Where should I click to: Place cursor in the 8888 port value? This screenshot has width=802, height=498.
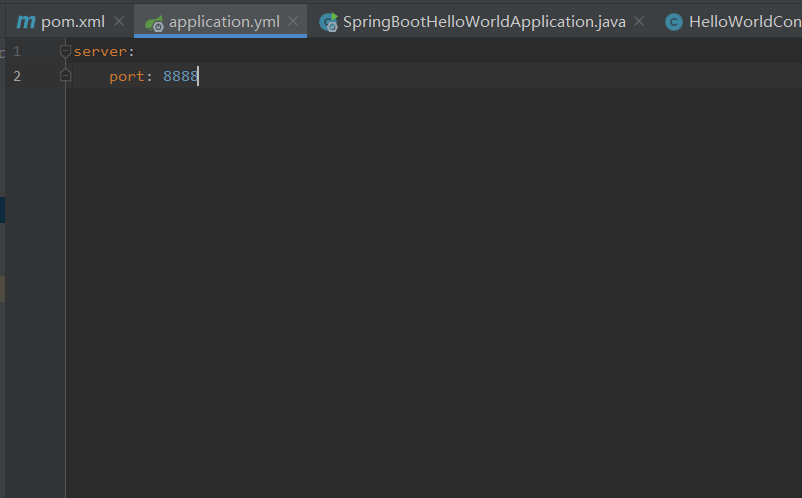[180, 76]
